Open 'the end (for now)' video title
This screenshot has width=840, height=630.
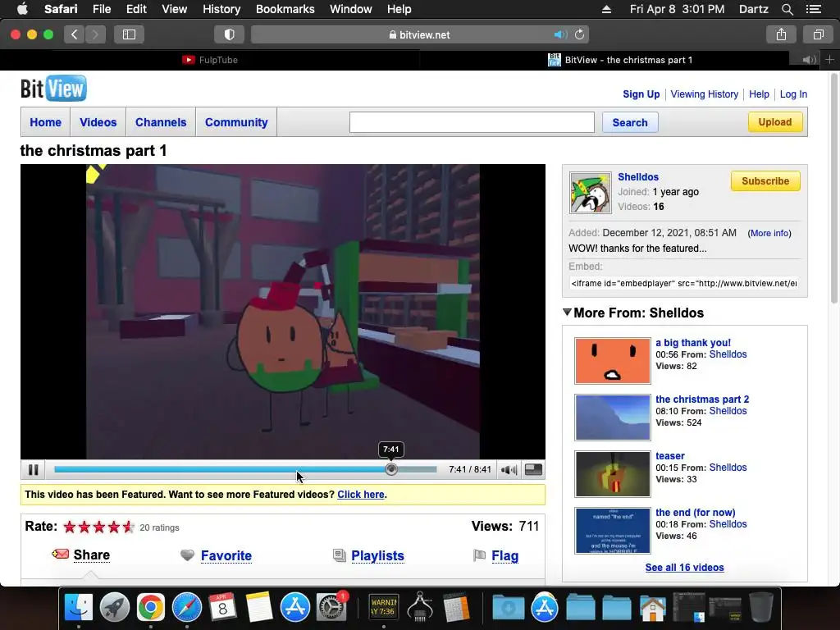tap(696, 513)
